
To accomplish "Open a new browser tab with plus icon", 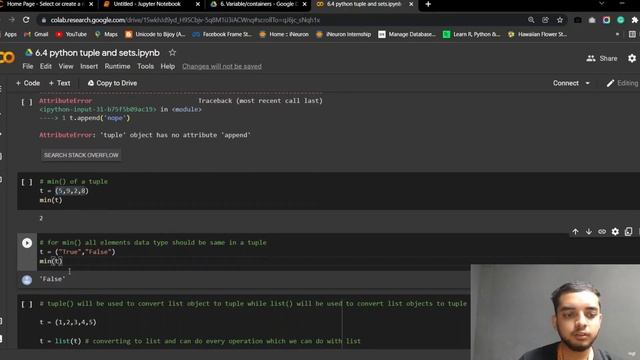I will point(428,4).
